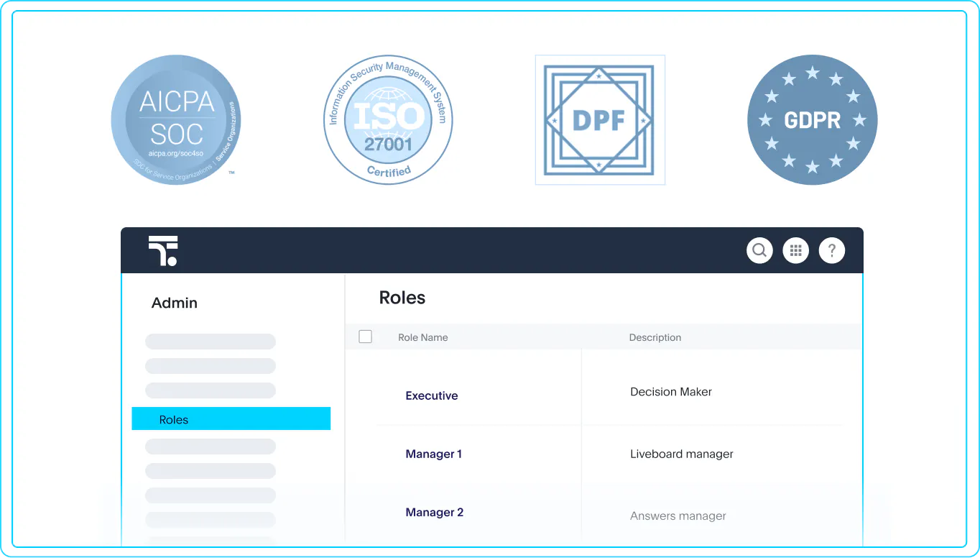Screen dimensions: 980x558
Task: Open the apps grid icon
Action: click(795, 250)
